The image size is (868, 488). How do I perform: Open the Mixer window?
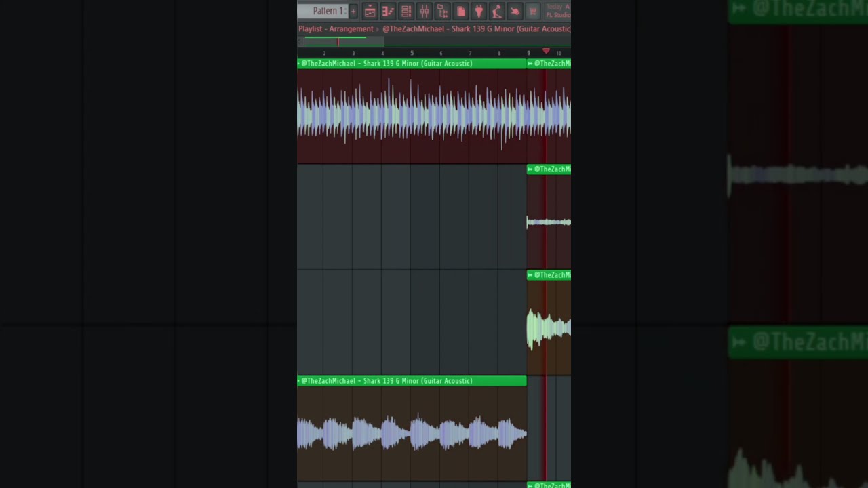pos(425,11)
